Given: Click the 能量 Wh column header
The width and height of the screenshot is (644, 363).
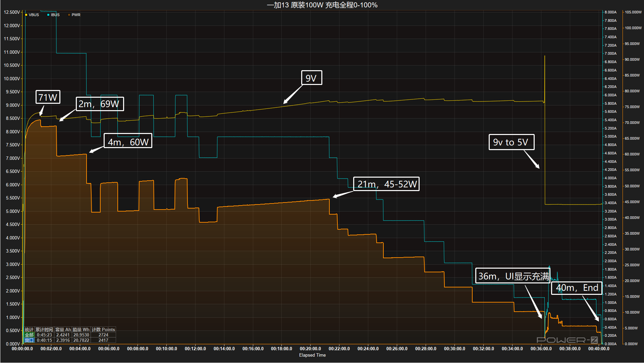Looking at the screenshot, I should point(81,330).
